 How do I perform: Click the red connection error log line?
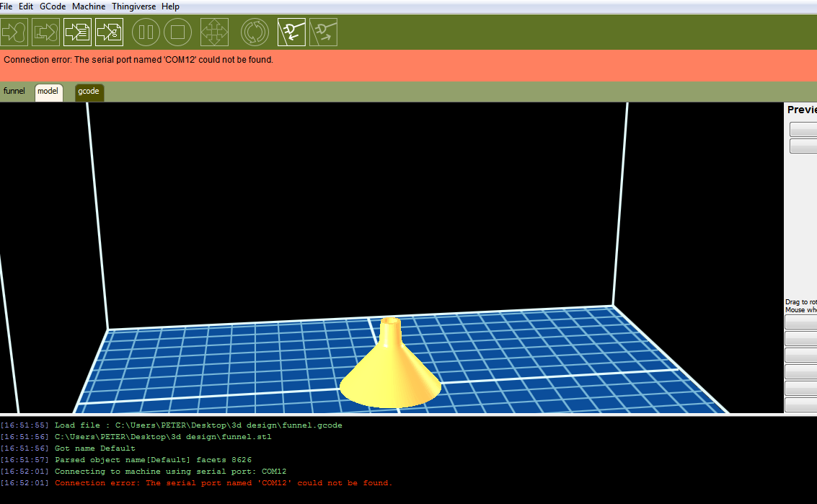click(x=196, y=482)
